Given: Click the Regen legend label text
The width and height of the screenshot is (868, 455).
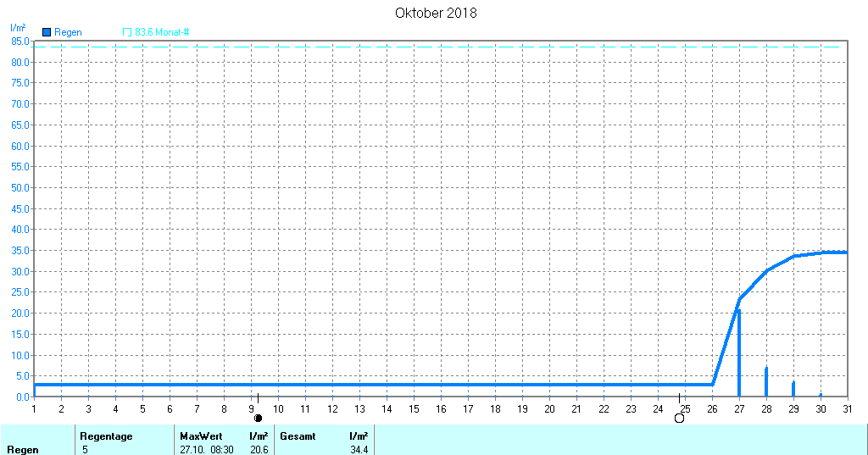Looking at the screenshot, I should tap(68, 32).
